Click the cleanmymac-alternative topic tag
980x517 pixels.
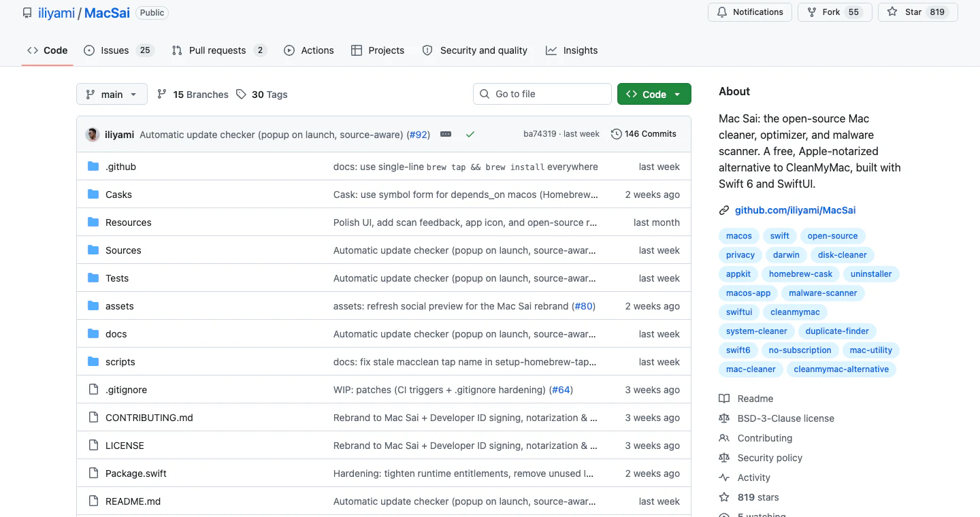(841, 369)
